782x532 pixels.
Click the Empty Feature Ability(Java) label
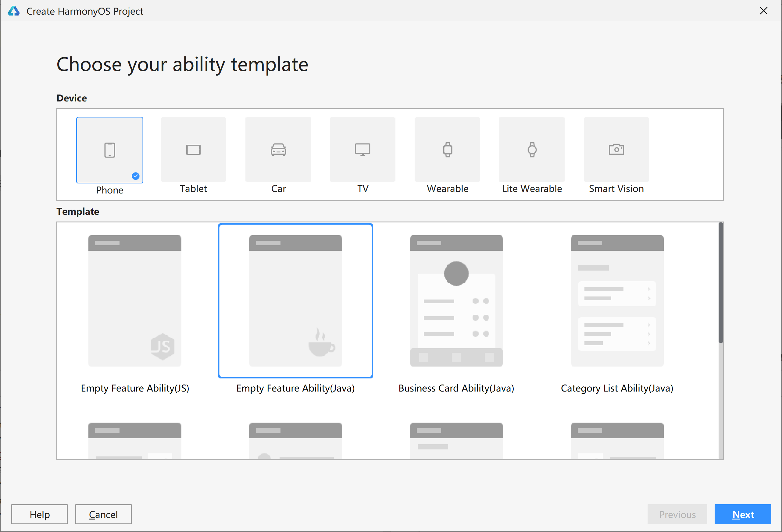tap(295, 388)
